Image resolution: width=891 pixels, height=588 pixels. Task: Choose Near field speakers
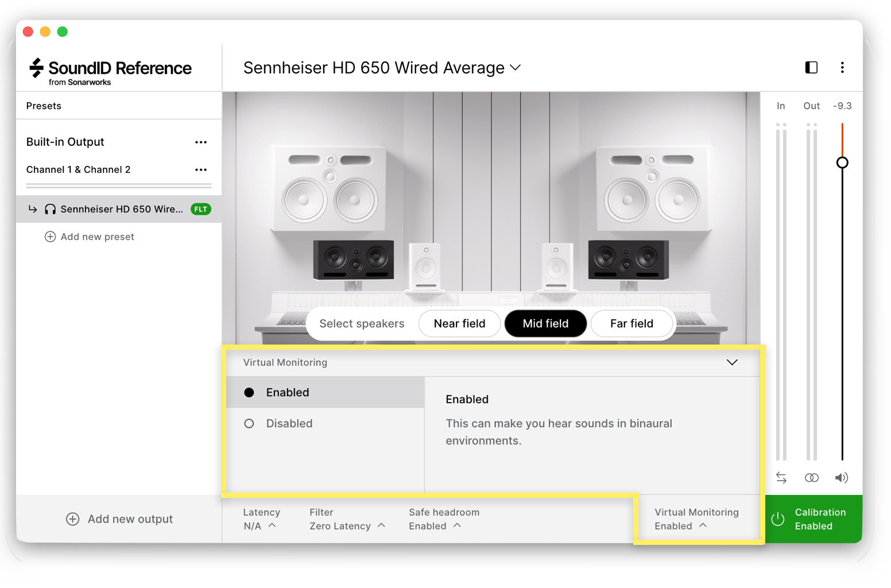[459, 324]
